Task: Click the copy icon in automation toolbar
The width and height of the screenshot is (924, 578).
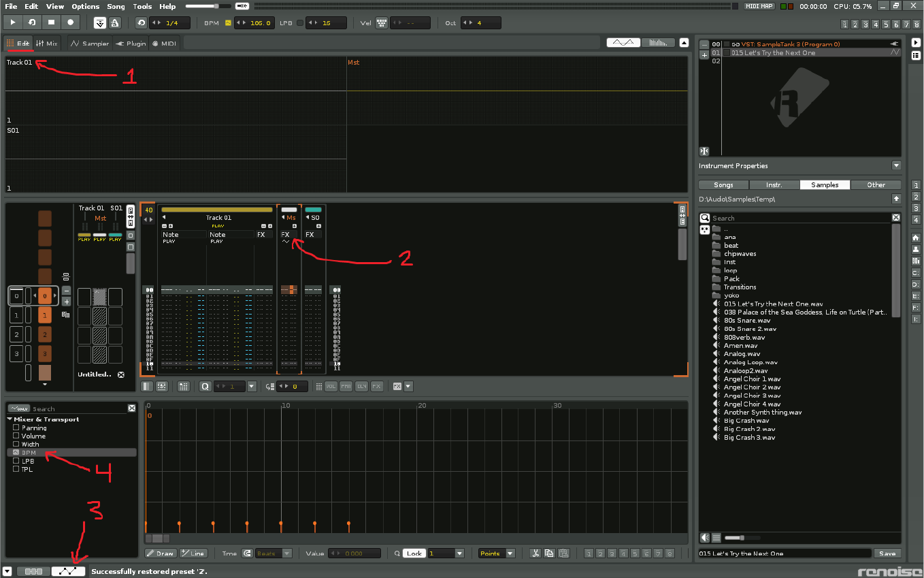Action: tap(550, 553)
